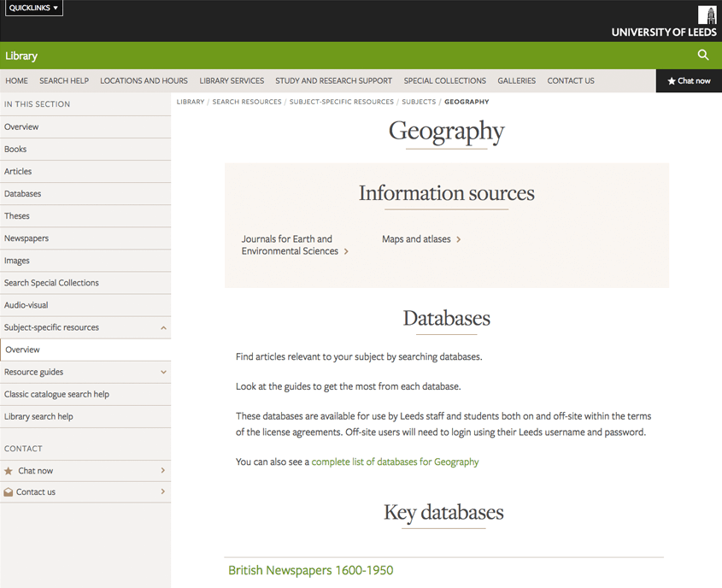The height and width of the screenshot is (588, 722).
Task: Select Audio-visual in the sidebar
Action: pyautogui.click(x=85, y=305)
